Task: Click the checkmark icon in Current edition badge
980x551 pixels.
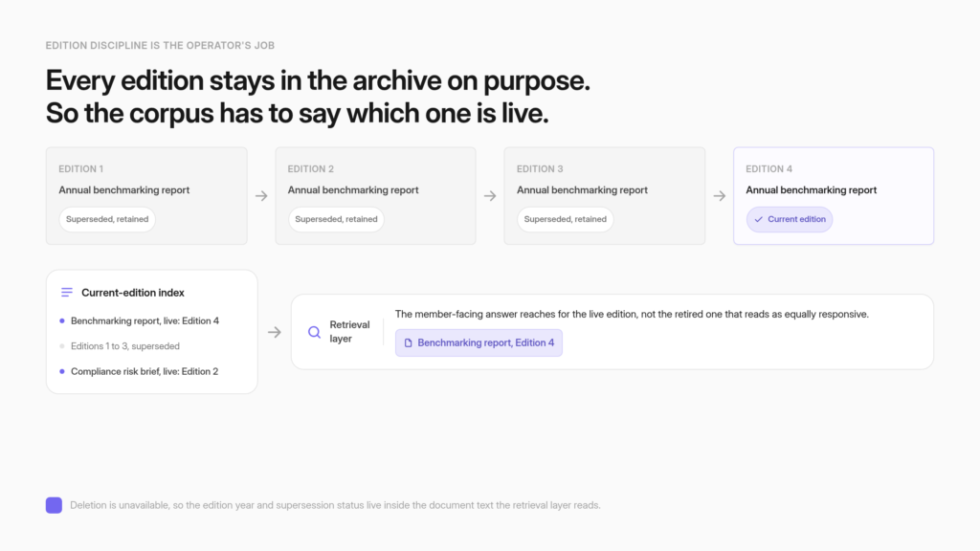Action: 758,219
